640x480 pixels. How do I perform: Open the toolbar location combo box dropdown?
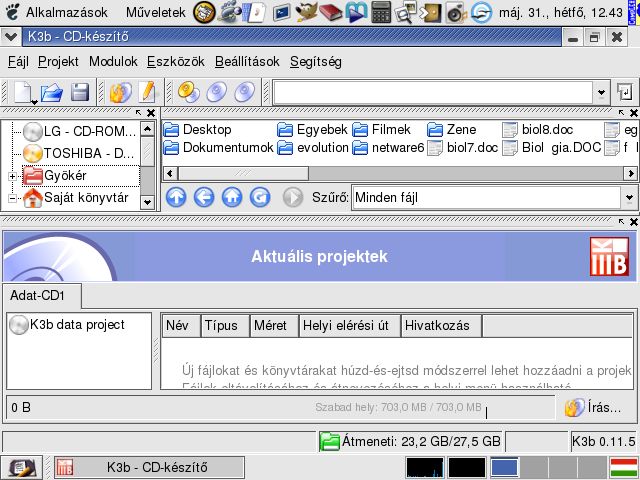(x=600, y=93)
